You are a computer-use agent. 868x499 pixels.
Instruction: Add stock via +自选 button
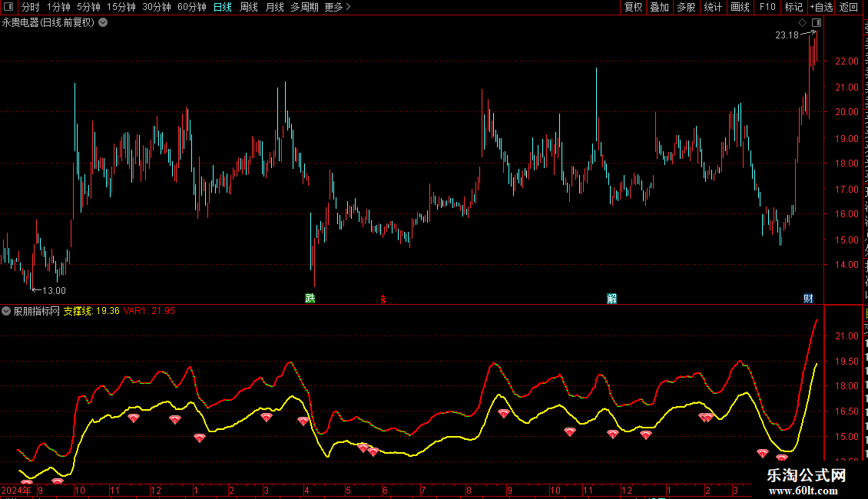pos(821,7)
